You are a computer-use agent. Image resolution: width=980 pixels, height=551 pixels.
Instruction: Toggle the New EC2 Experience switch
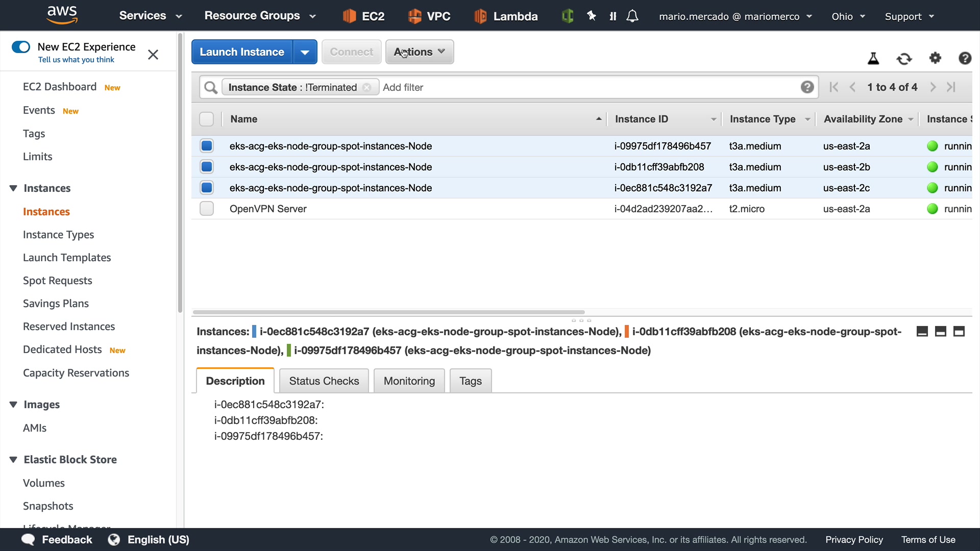(21, 47)
